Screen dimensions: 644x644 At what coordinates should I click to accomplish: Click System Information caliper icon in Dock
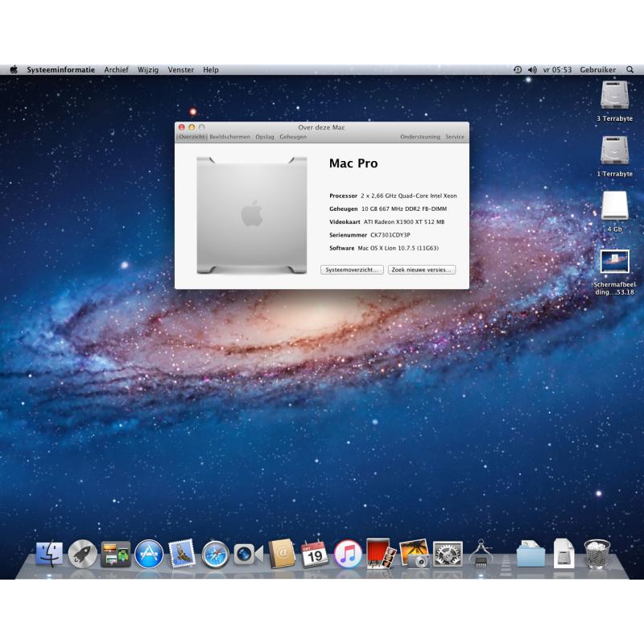(481, 554)
